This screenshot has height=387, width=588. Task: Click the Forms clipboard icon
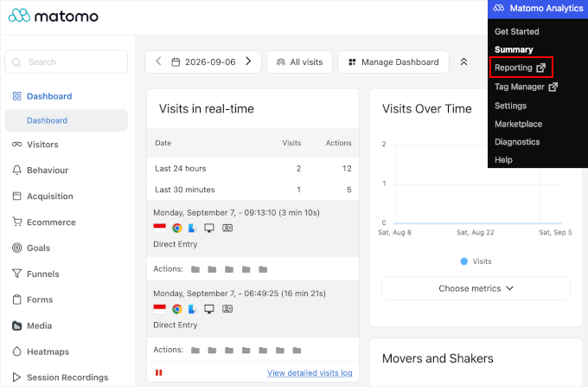click(x=17, y=300)
